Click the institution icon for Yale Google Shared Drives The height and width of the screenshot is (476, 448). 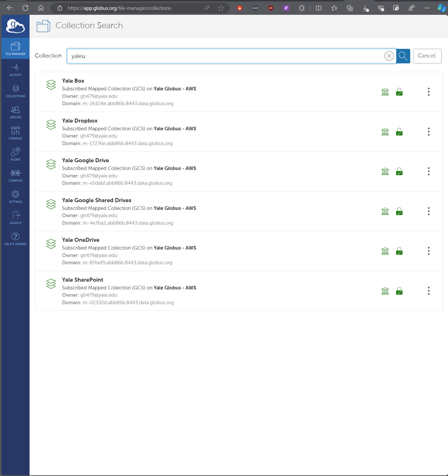385,211
